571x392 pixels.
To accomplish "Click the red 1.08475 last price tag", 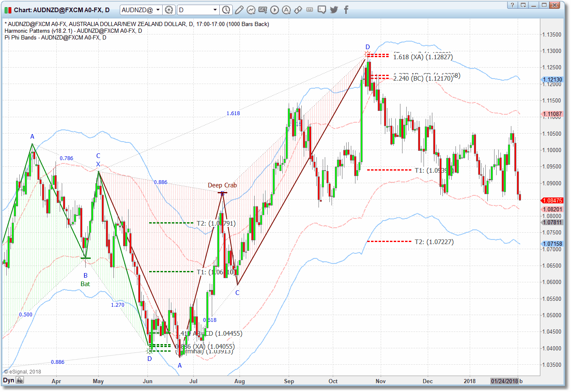I will [552, 200].
